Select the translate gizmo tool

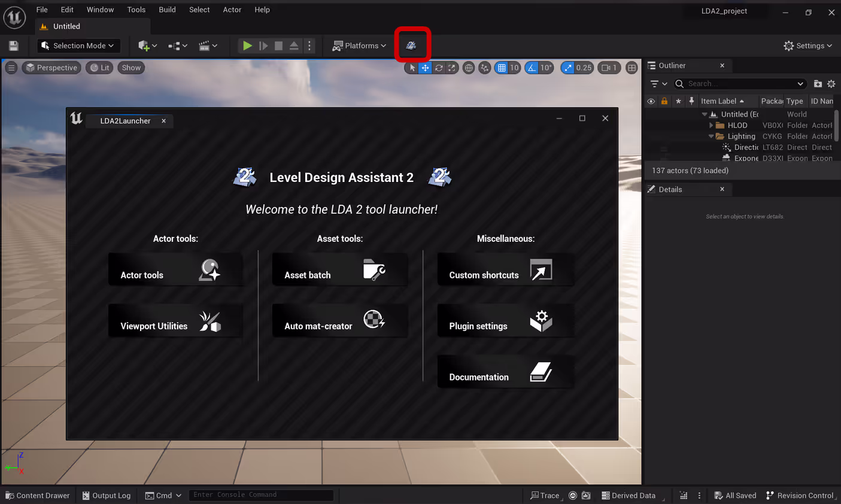coord(425,68)
